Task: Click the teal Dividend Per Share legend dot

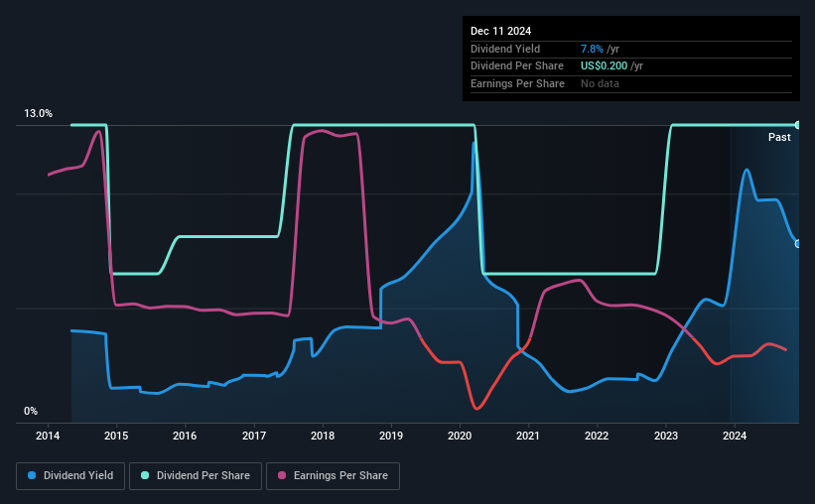Action: tap(145, 475)
